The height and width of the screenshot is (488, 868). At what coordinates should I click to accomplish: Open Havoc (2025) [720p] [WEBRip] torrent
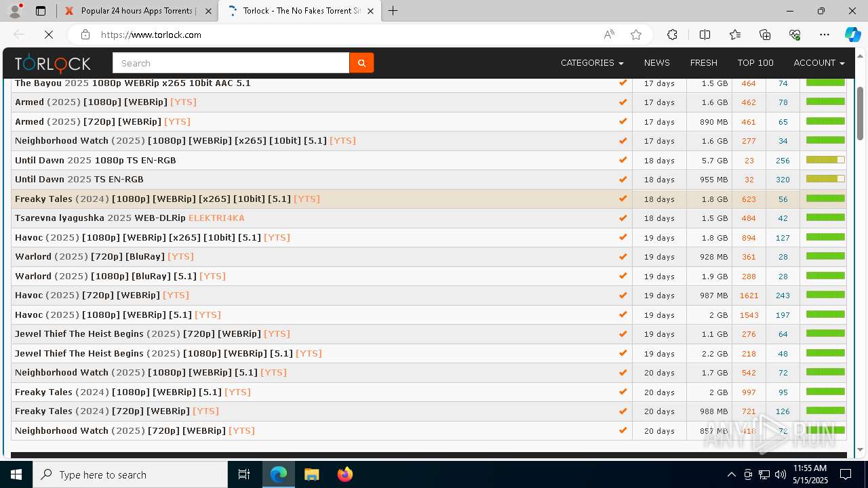tap(102, 295)
